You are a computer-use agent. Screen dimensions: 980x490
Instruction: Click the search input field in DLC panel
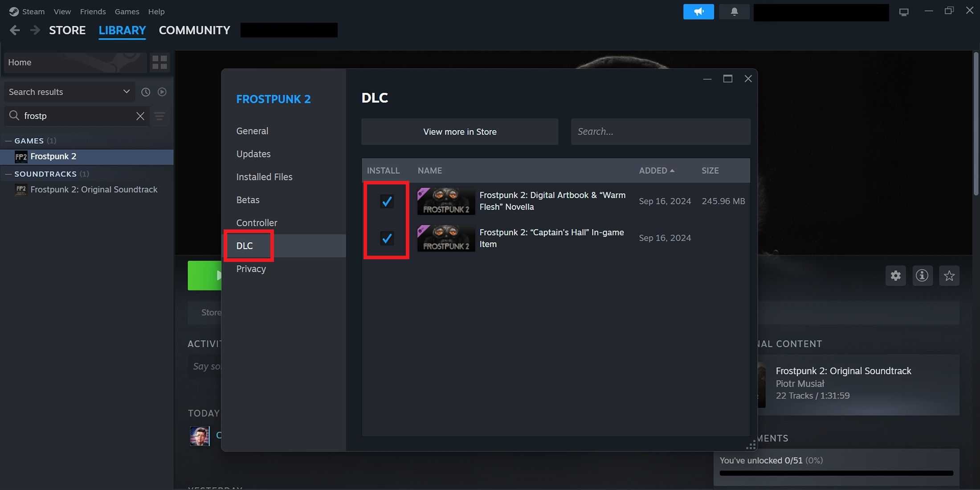661,131
